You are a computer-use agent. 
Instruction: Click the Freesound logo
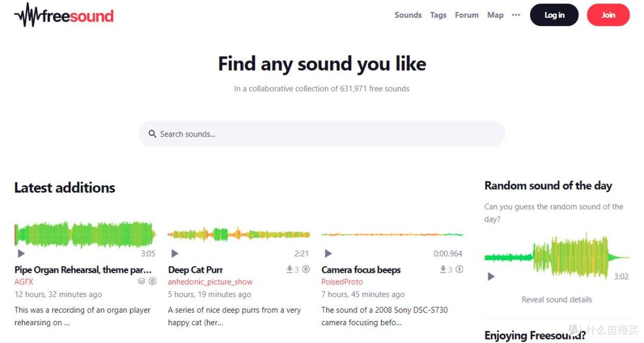[64, 15]
